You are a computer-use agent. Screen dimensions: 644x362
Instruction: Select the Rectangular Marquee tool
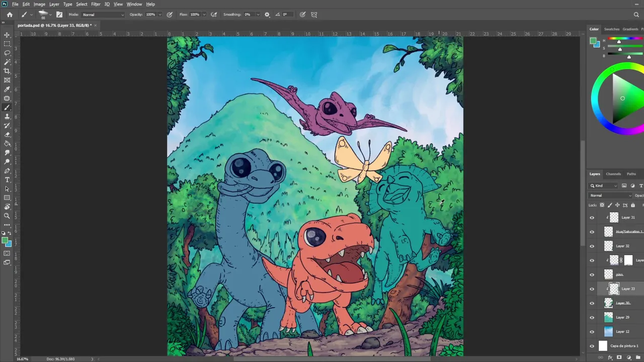(7, 44)
